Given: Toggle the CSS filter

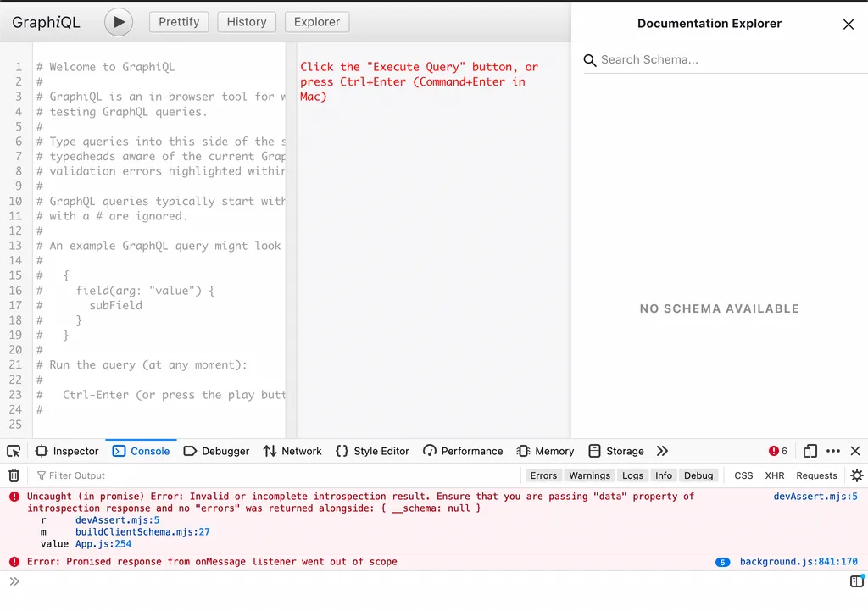Looking at the screenshot, I should [x=743, y=475].
